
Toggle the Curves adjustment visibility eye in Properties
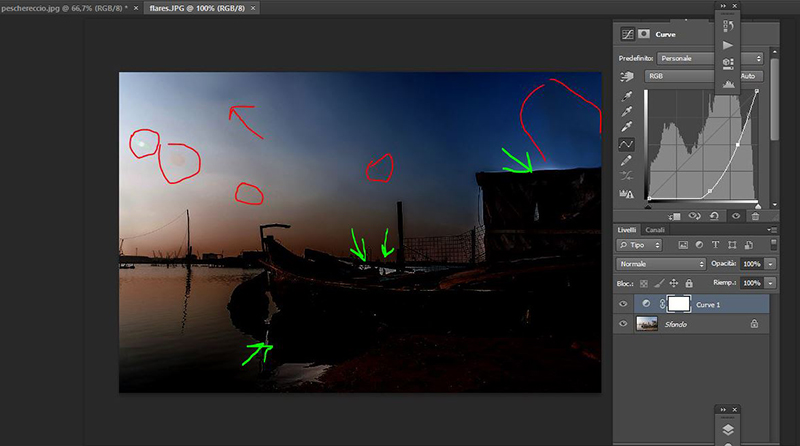[x=736, y=215]
